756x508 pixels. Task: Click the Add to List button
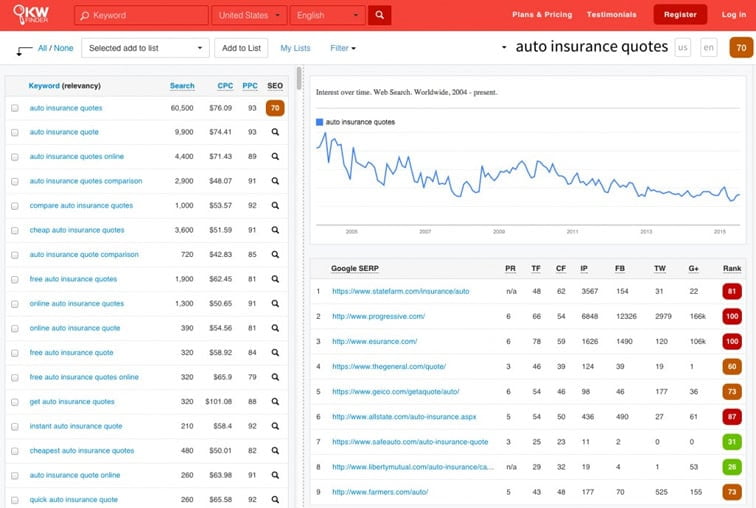(241, 48)
